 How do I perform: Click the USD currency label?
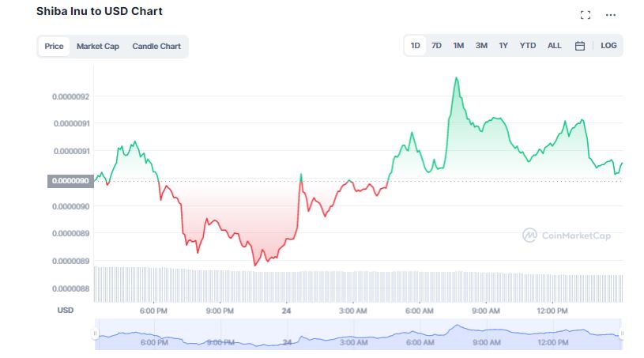66,311
